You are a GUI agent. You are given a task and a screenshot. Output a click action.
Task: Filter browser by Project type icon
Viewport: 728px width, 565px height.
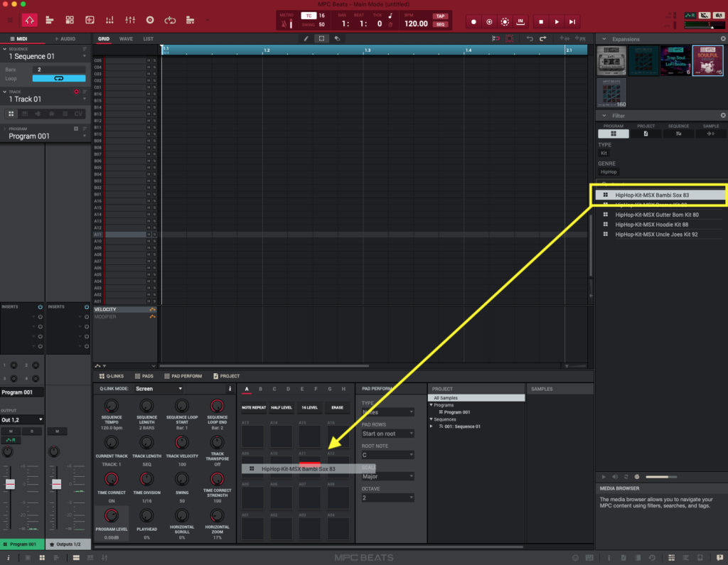coord(646,134)
